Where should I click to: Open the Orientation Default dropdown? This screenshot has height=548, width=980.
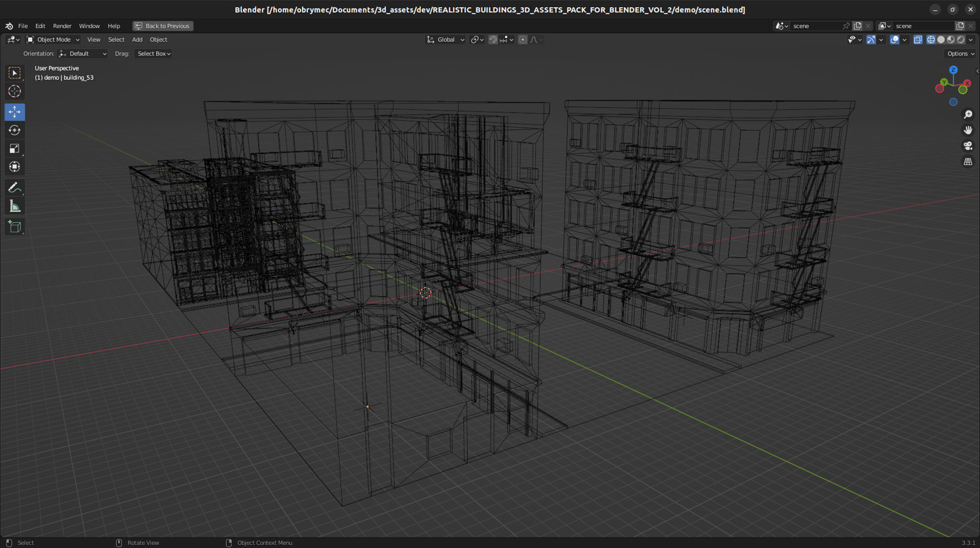pyautogui.click(x=83, y=54)
